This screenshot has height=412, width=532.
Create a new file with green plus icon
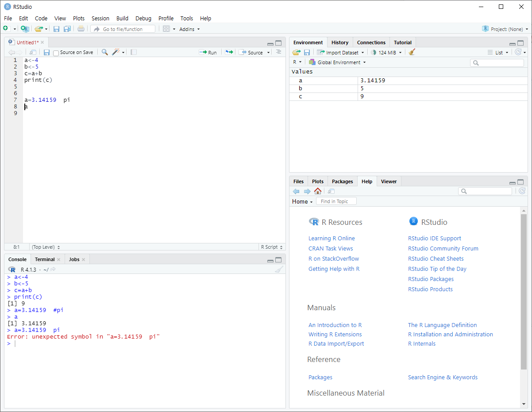(6, 29)
